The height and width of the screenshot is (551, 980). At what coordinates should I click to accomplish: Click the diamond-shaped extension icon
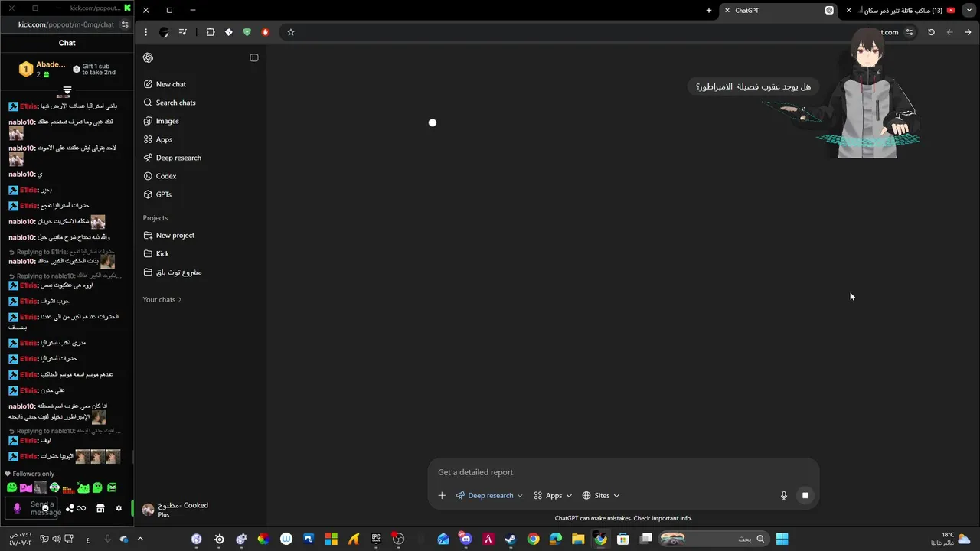click(x=229, y=32)
